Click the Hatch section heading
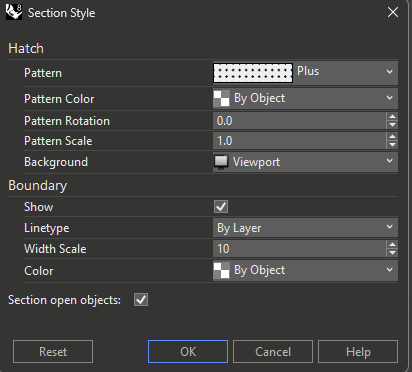The width and height of the screenshot is (412, 372). (x=26, y=49)
